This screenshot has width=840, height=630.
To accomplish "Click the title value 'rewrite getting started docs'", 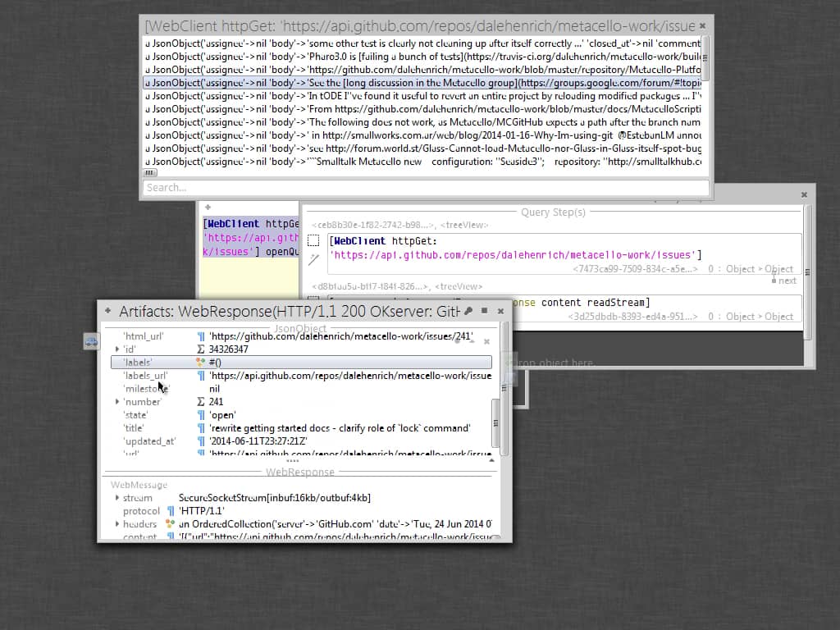I will [340, 428].
